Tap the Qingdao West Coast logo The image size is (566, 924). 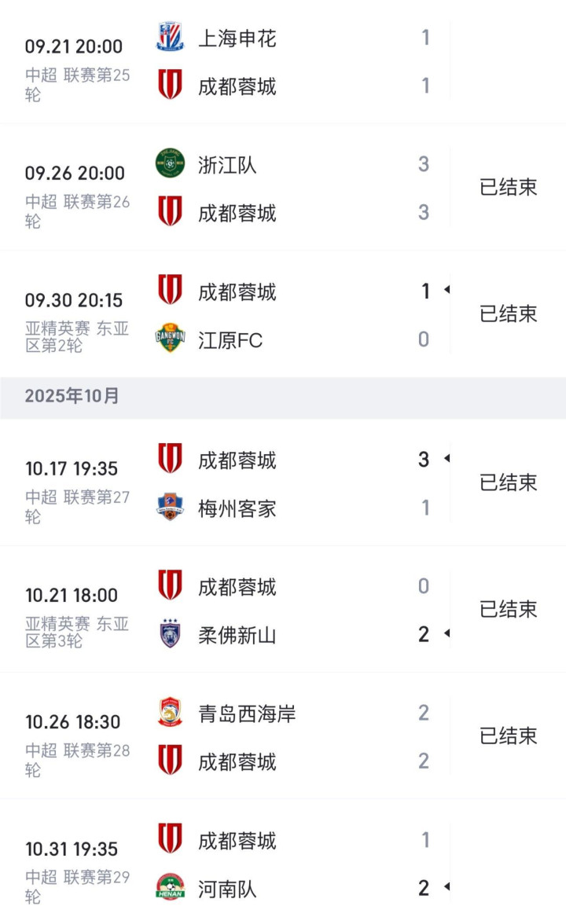tap(170, 712)
